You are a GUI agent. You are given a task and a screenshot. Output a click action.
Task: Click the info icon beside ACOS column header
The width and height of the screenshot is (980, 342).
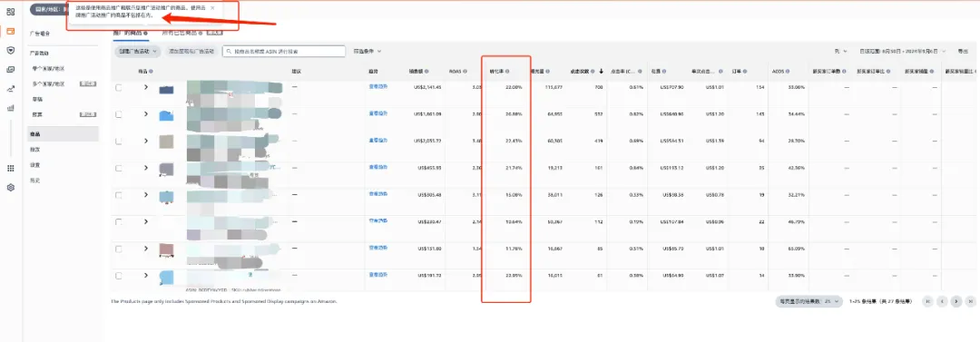coord(789,72)
